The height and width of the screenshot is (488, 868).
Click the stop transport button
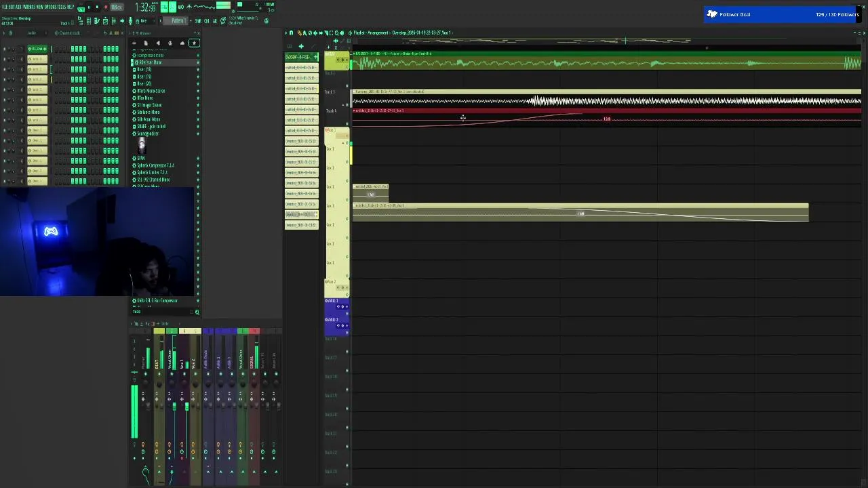point(97,7)
